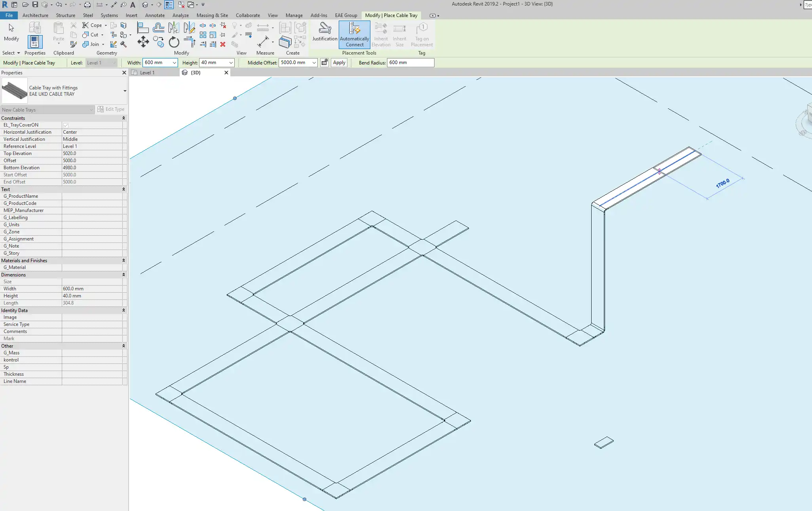Click the Trim/Extend to Corner tool
This screenshot has height=511, width=812.
190,42
